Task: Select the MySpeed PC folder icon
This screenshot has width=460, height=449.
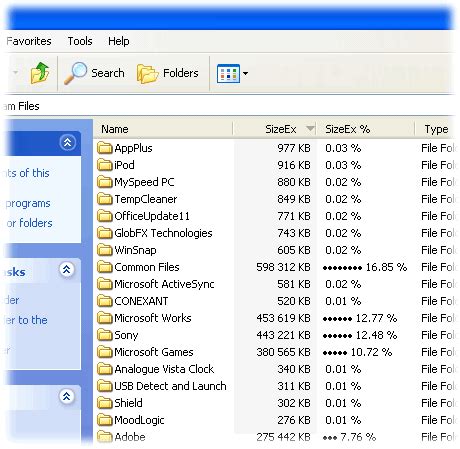Action: tap(105, 182)
